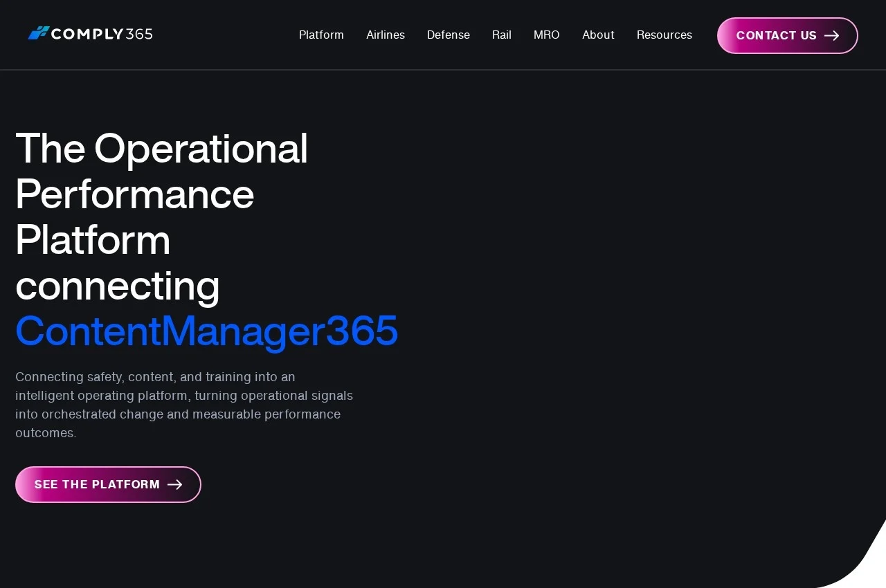
Task: Open the About menu
Action: click(x=598, y=35)
